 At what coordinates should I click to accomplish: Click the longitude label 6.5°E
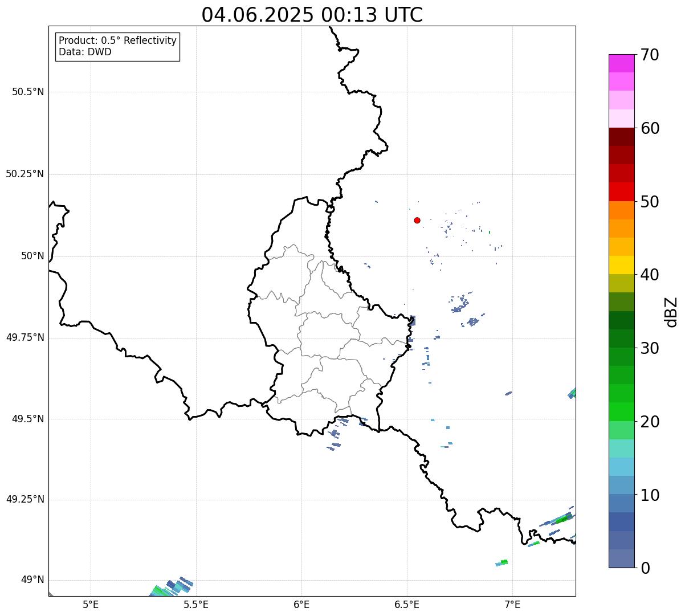pyautogui.click(x=407, y=605)
